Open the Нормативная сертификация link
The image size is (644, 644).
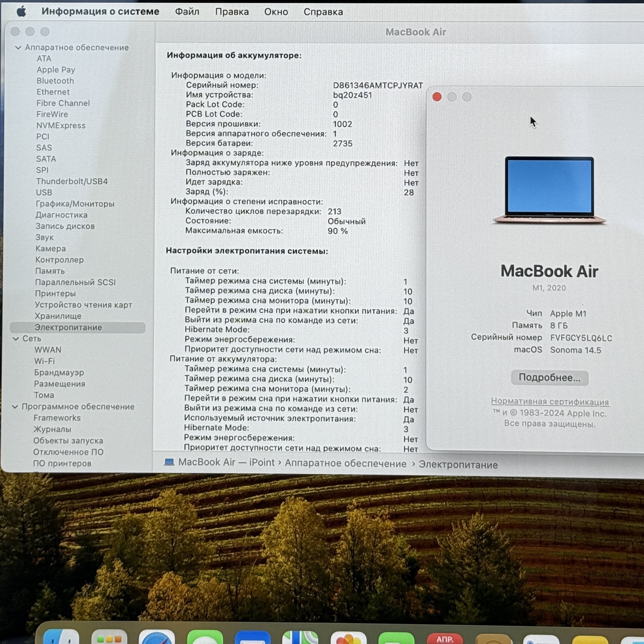[x=550, y=401]
